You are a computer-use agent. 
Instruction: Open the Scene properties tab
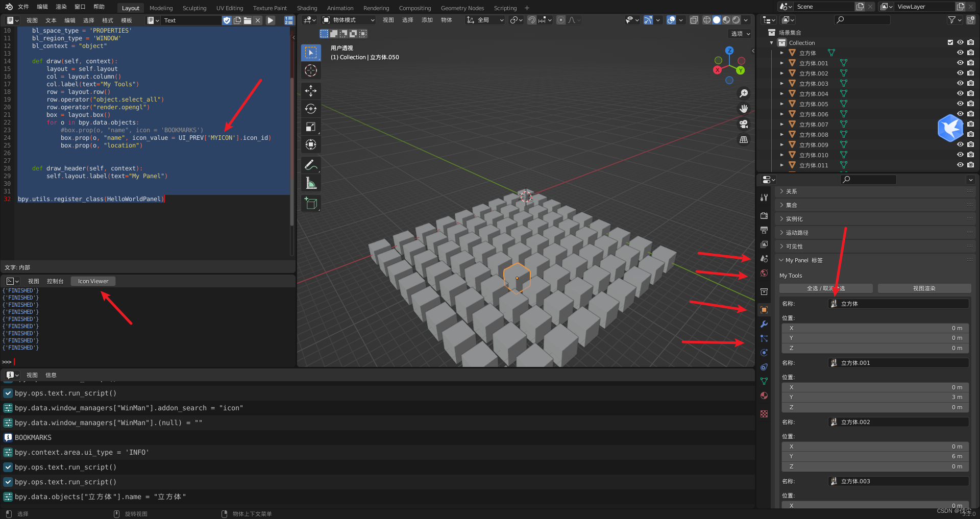pyautogui.click(x=764, y=259)
